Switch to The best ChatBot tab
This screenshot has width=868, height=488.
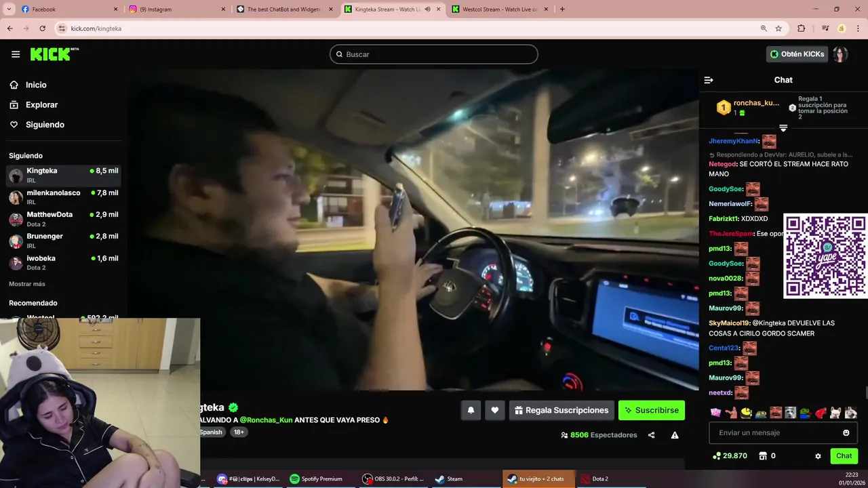pos(283,9)
